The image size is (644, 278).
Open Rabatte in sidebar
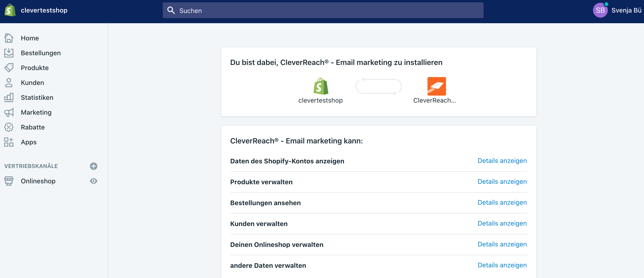coord(33,127)
